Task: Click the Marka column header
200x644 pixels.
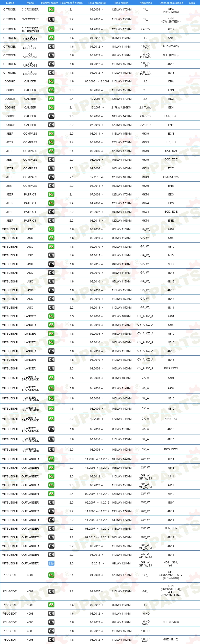Action: click(10, 3)
